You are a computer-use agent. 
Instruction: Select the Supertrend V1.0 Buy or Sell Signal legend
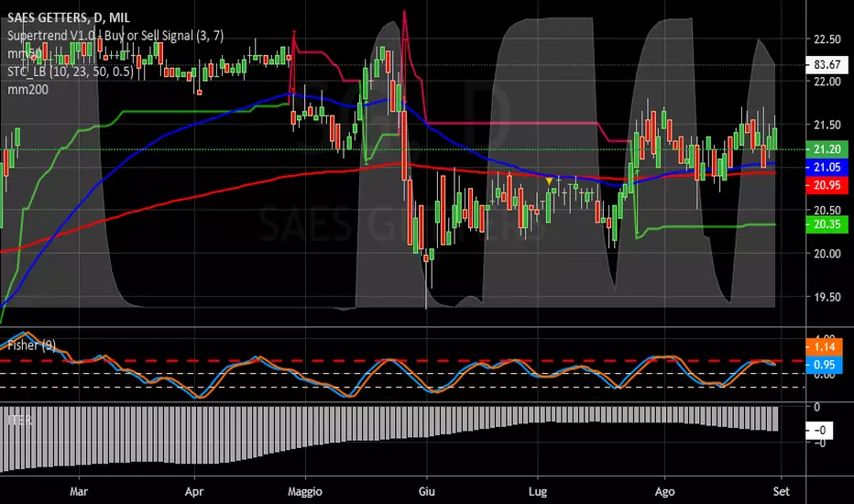(115, 36)
